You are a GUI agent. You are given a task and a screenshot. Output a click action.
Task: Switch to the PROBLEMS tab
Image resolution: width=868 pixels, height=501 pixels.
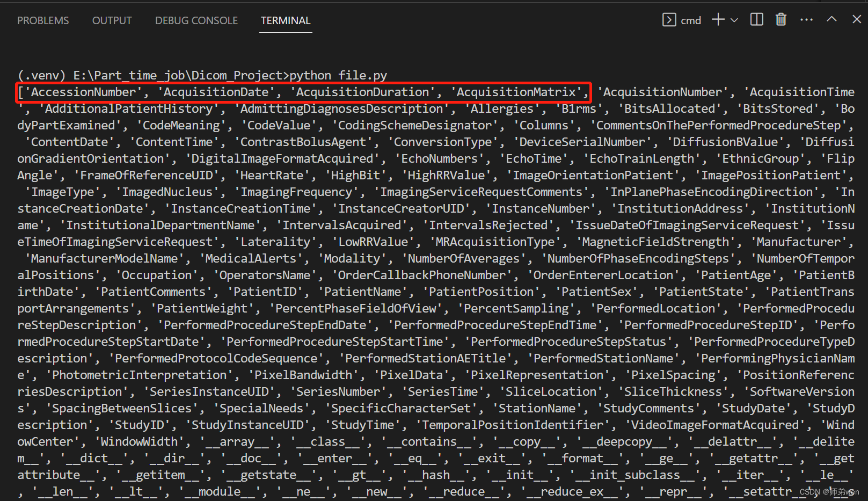coord(43,20)
